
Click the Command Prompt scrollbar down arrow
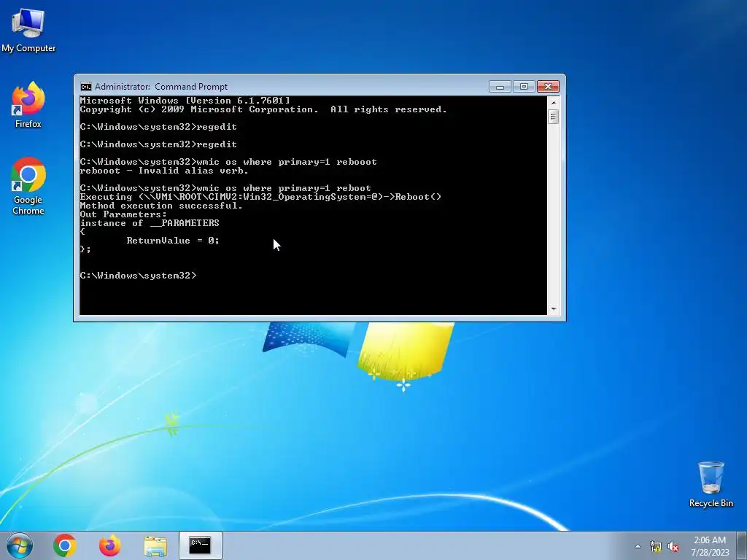(553, 309)
